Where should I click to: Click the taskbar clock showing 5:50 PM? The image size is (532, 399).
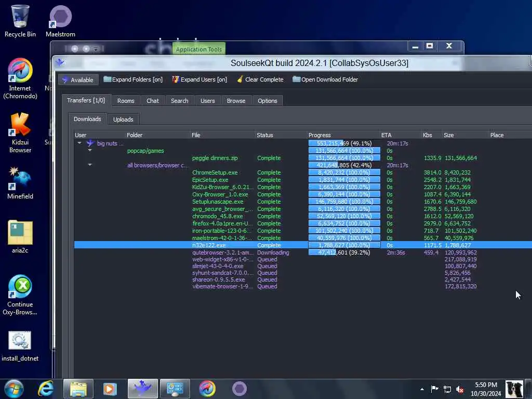(x=486, y=389)
